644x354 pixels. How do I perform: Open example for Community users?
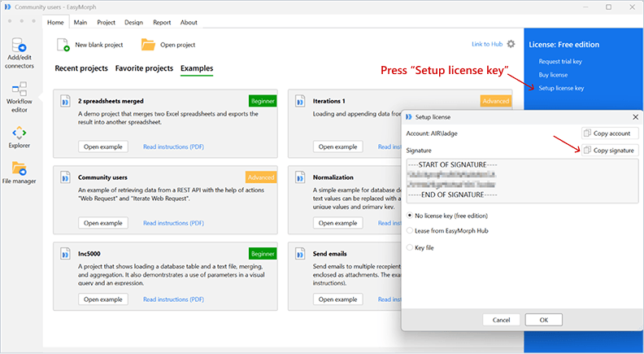click(x=103, y=223)
